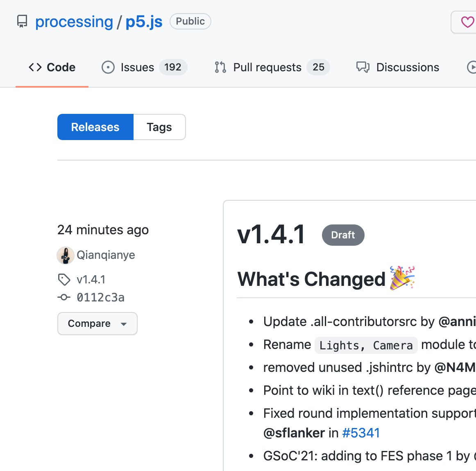
Task: Click the Issues circle icon
Action: click(x=108, y=67)
